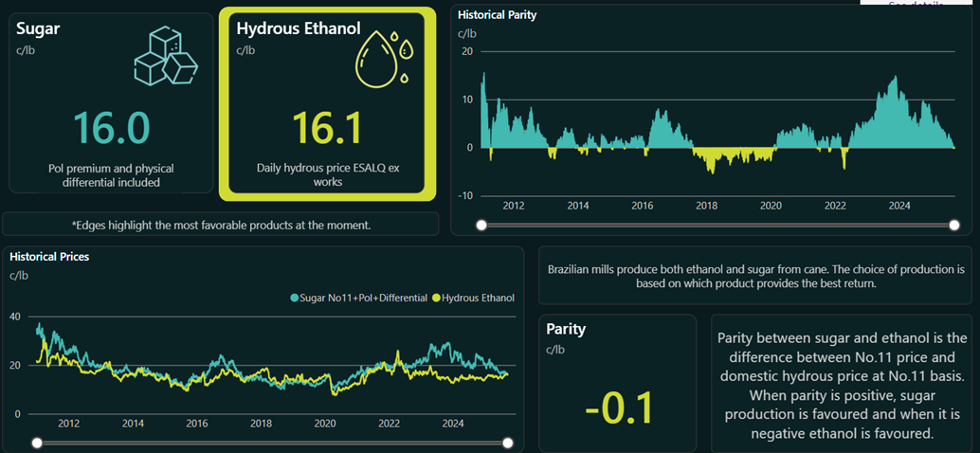This screenshot has width=980, height=453.
Task: Click the parity explanation text panel
Action: coord(842,385)
